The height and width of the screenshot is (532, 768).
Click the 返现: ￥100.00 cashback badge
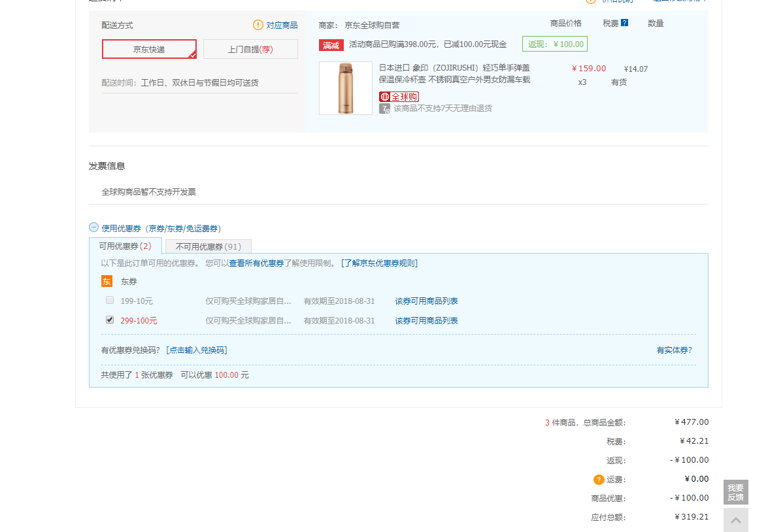coord(555,44)
